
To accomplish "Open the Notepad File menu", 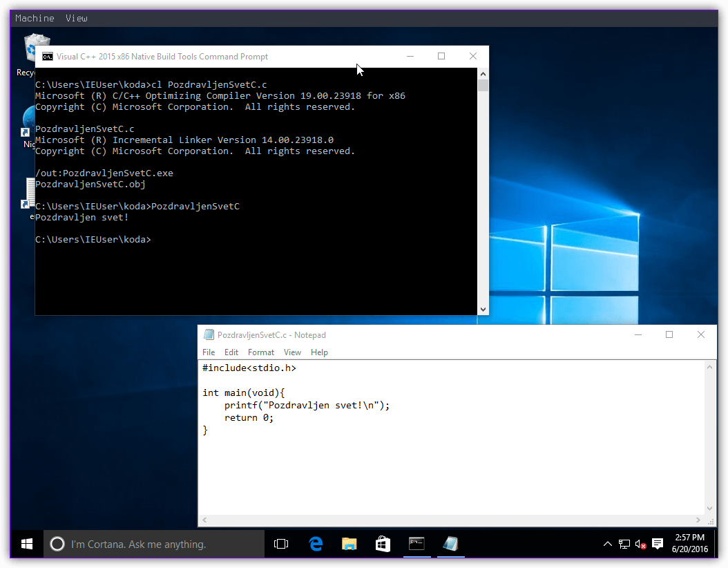I will click(209, 352).
